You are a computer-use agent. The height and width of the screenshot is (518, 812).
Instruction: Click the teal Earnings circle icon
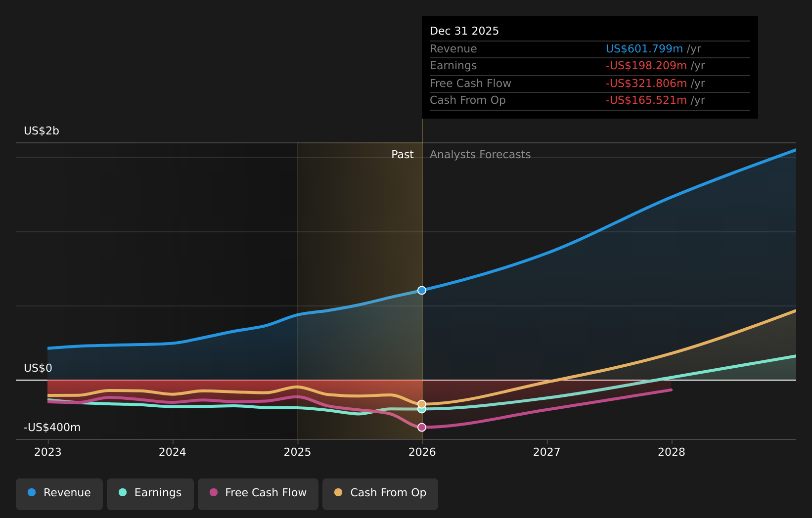122,492
